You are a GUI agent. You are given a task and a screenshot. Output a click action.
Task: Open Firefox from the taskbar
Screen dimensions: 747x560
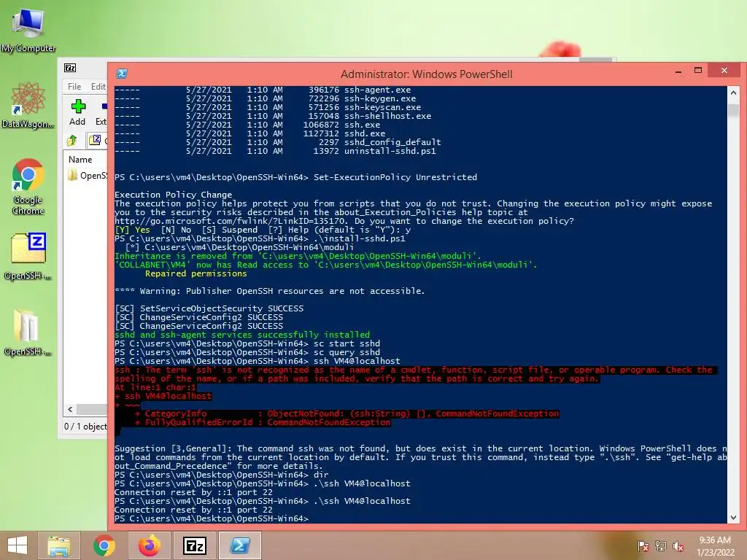click(150, 545)
